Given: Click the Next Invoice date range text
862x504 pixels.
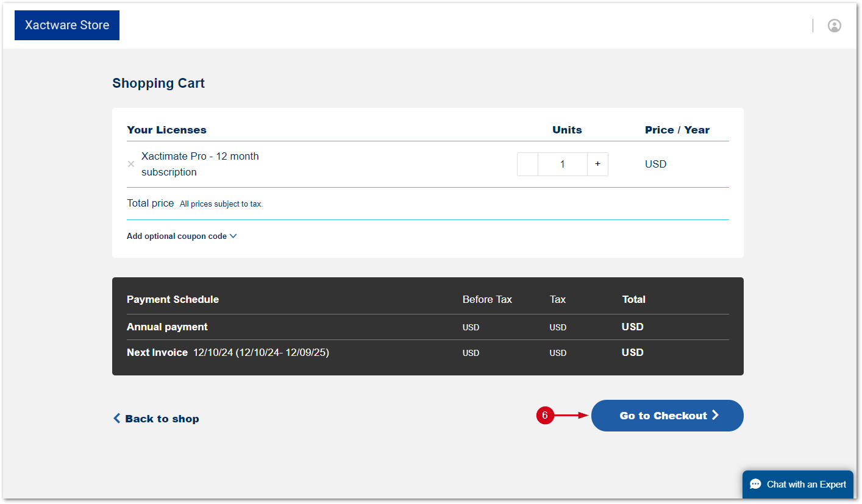Looking at the screenshot, I should 261,352.
